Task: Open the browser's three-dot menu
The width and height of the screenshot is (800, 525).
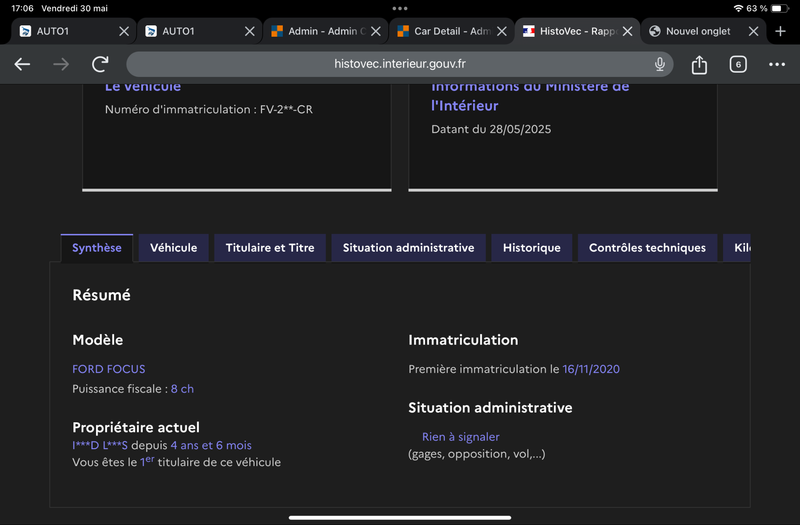Action: 777,64
